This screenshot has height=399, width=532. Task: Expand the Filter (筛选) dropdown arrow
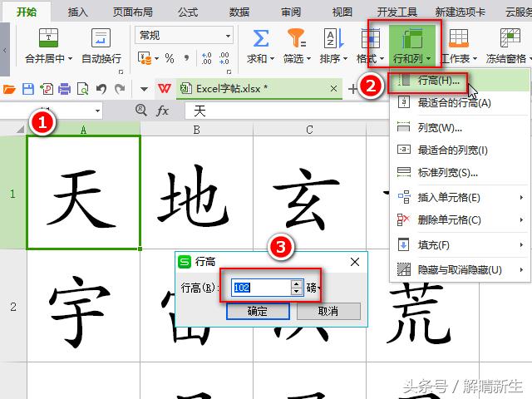coord(308,59)
